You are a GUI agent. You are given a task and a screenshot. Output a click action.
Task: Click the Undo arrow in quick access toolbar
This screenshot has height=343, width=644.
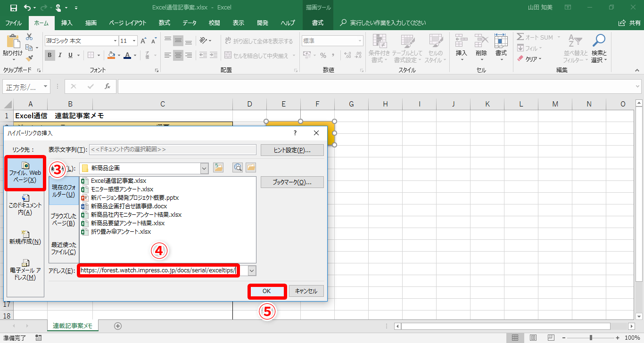(26, 8)
